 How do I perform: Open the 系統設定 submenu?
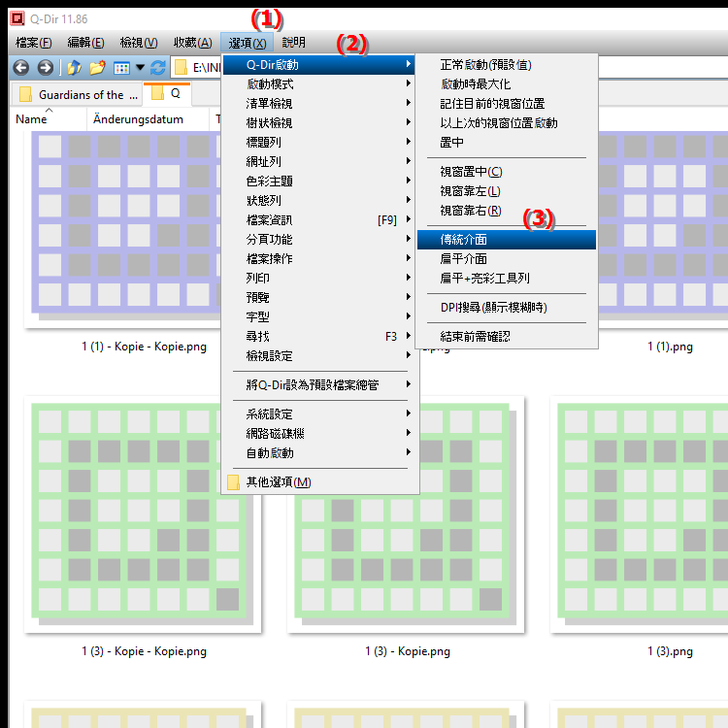coord(319,414)
